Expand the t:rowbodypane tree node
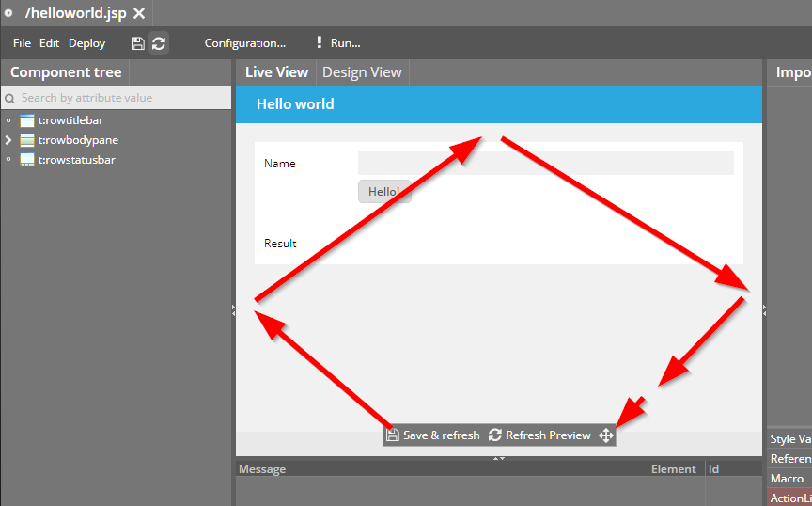The image size is (812, 506). coord(8,140)
